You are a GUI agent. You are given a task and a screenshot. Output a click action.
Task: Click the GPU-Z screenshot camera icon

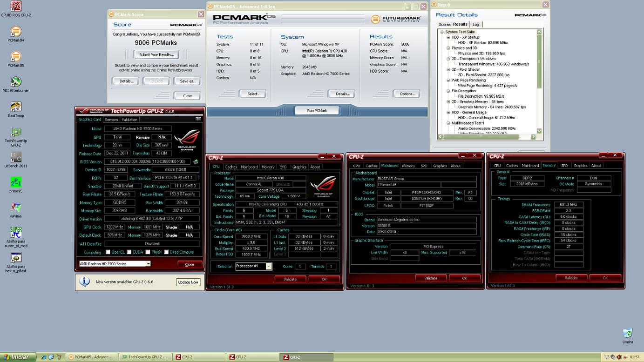(x=198, y=119)
